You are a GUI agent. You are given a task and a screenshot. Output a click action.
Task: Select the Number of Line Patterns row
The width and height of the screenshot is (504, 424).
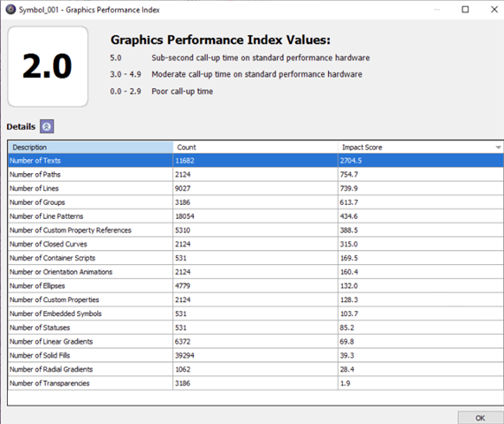click(256, 216)
